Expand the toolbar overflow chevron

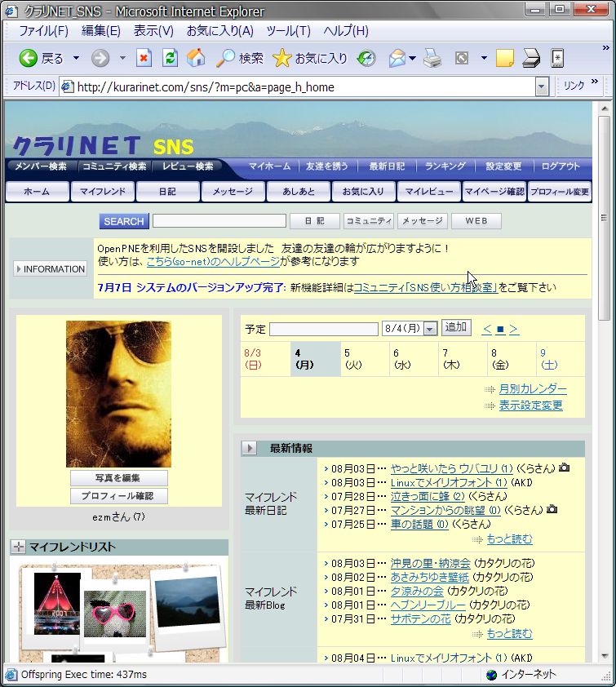(x=606, y=48)
